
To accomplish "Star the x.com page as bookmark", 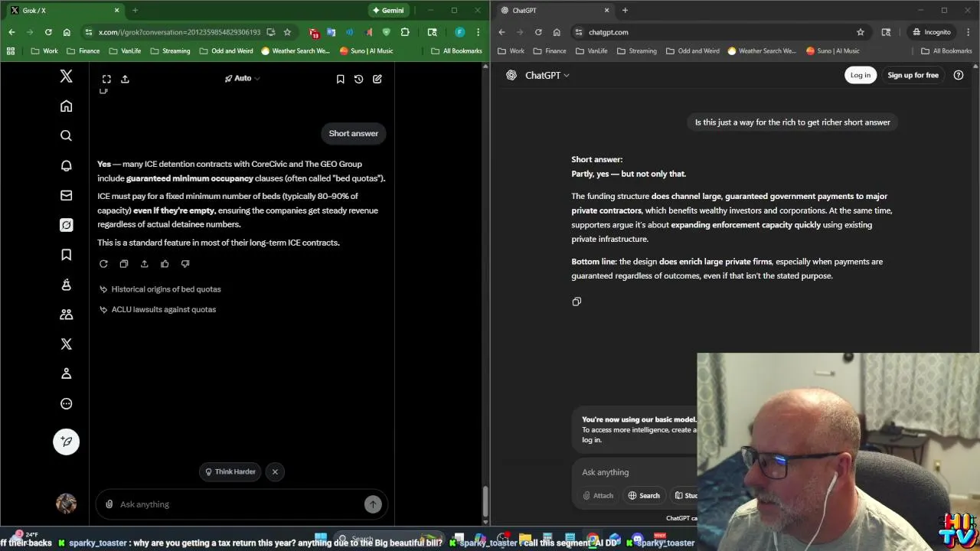I will click(x=287, y=32).
